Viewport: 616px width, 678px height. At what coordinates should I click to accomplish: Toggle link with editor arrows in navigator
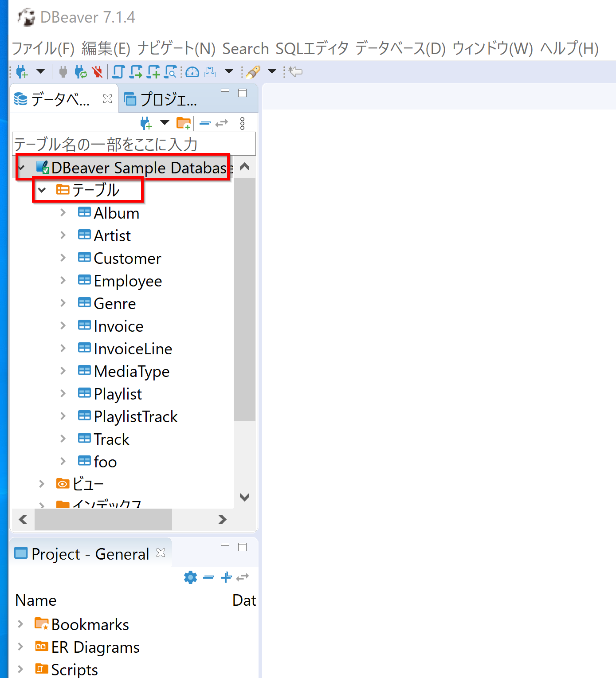click(221, 123)
